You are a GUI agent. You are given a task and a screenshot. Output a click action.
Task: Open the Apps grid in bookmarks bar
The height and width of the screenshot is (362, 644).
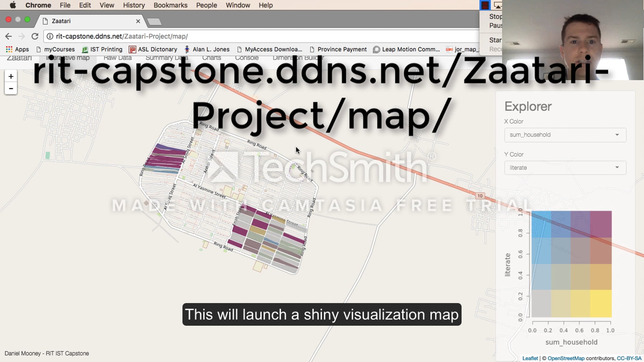tap(17, 49)
